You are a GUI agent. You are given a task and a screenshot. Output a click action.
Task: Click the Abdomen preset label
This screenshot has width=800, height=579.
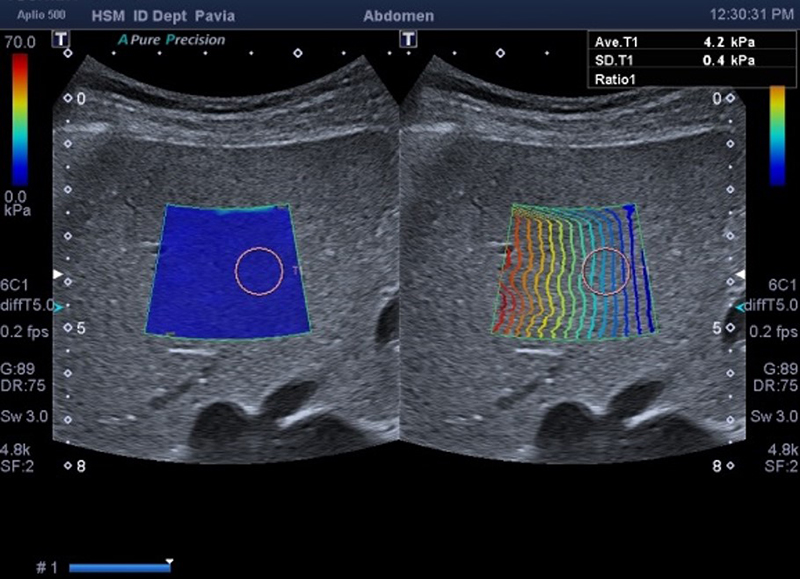[398, 16]
